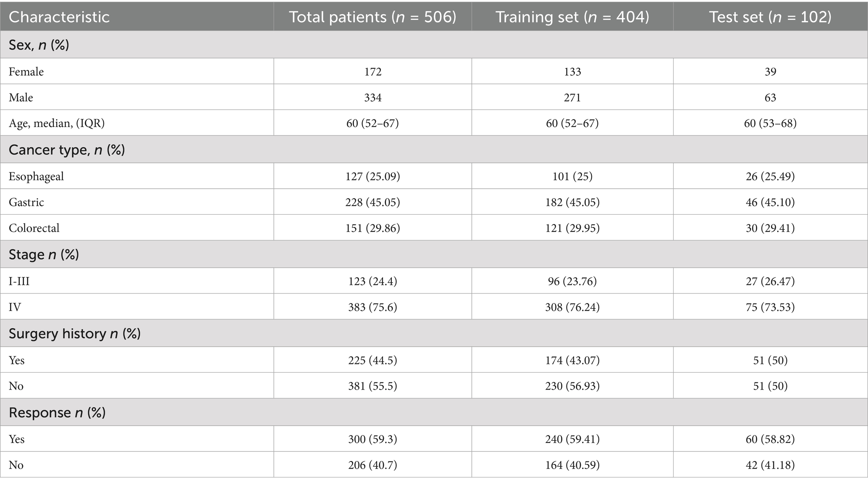Click the Colorectal test set cell 30 (29.41)
The width and height of the screenshot is (868, 485).
770,228
